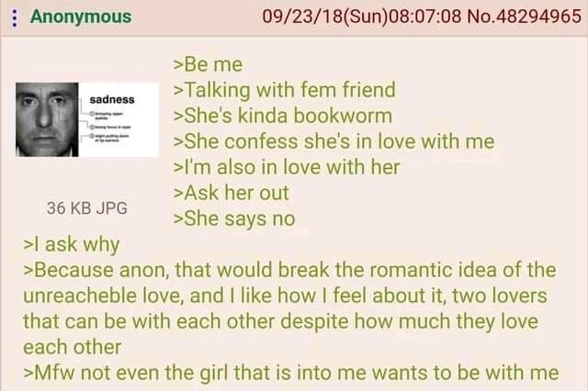Select the 'Talking with fem friend' line
This screenshot has height=391, width=588.
click(x=284, y=90)
